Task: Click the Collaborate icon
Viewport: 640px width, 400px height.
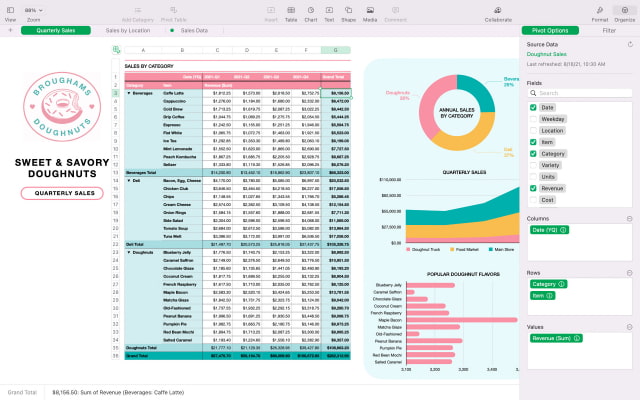Action: click(498, 11)
